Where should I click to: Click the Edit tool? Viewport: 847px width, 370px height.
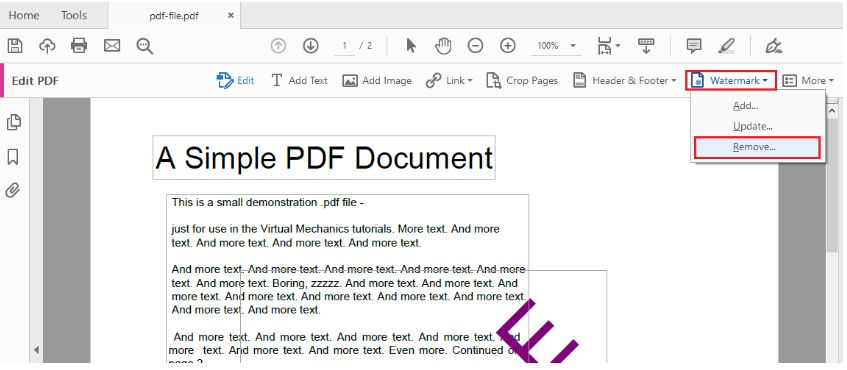[x=236, y=80]
